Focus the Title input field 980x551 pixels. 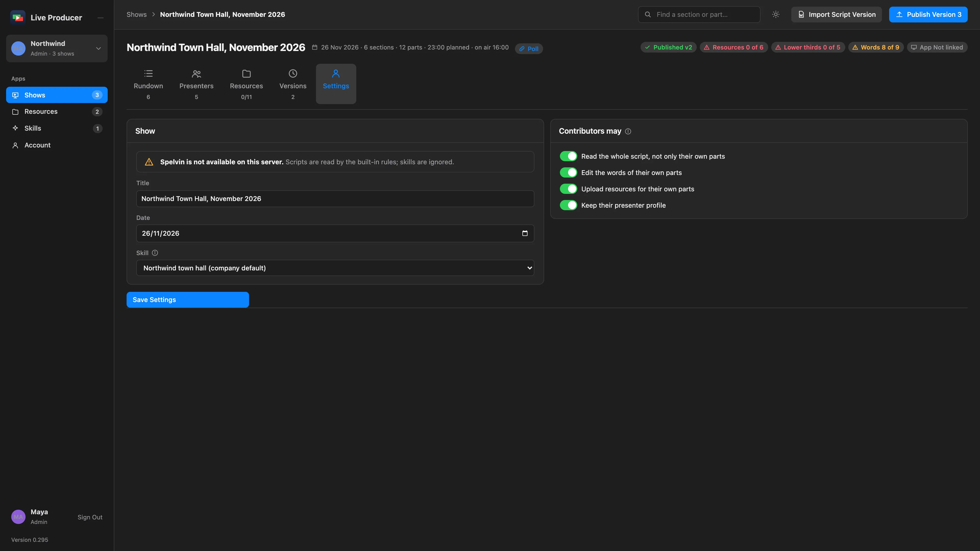click(335, 199)
